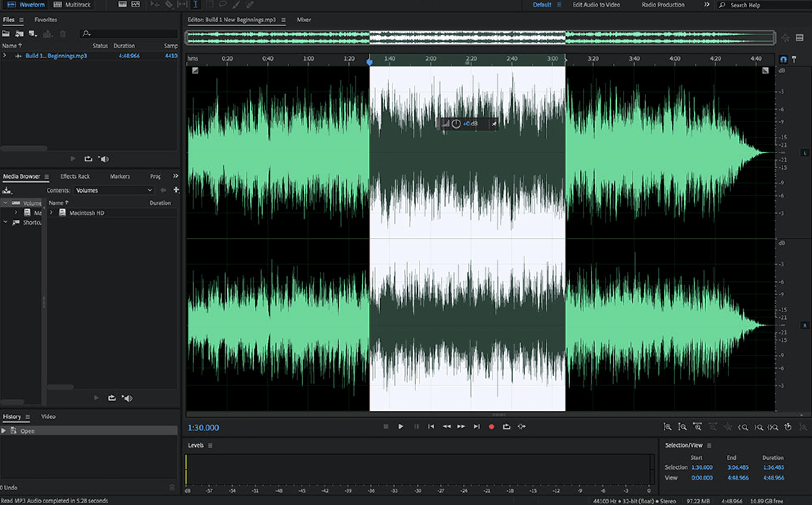This screenshot has width=812, height=505.
Task: Click the Add Media Browser item icon
Action: [x=176, y=190]
